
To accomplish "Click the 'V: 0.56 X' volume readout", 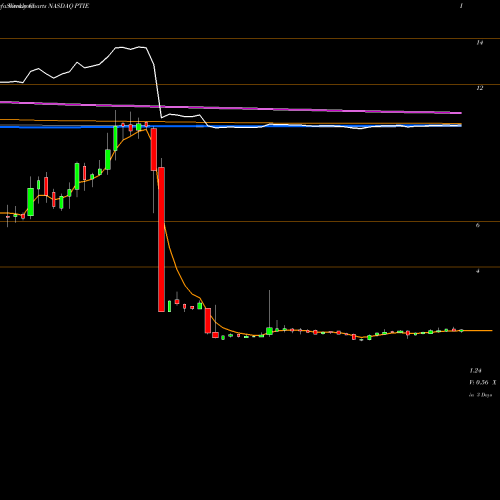I will click(x=483, y=383).
